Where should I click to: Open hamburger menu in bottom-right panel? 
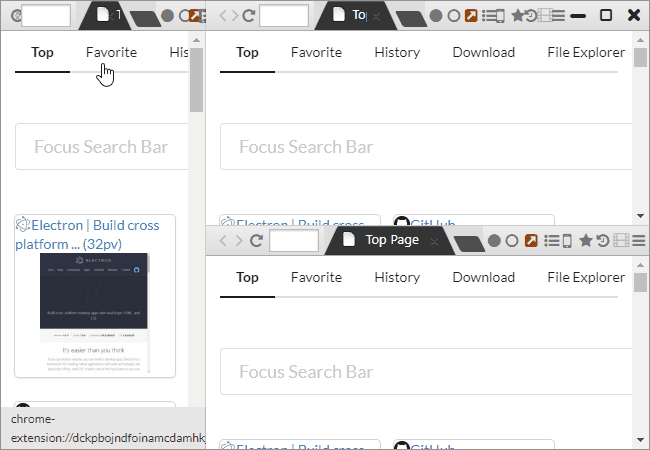(x=639, y=241)
